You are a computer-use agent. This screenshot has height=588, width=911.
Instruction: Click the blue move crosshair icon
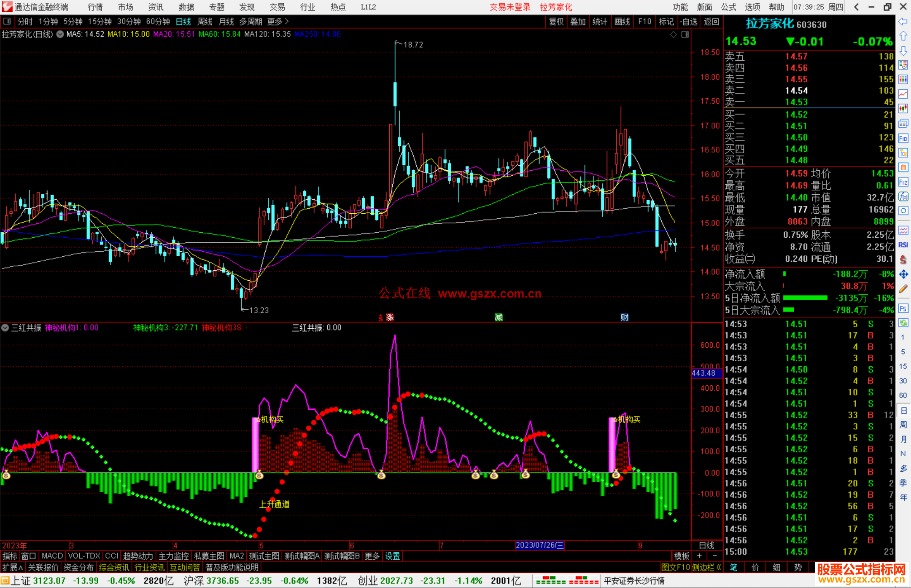click(x=903, y=274)
